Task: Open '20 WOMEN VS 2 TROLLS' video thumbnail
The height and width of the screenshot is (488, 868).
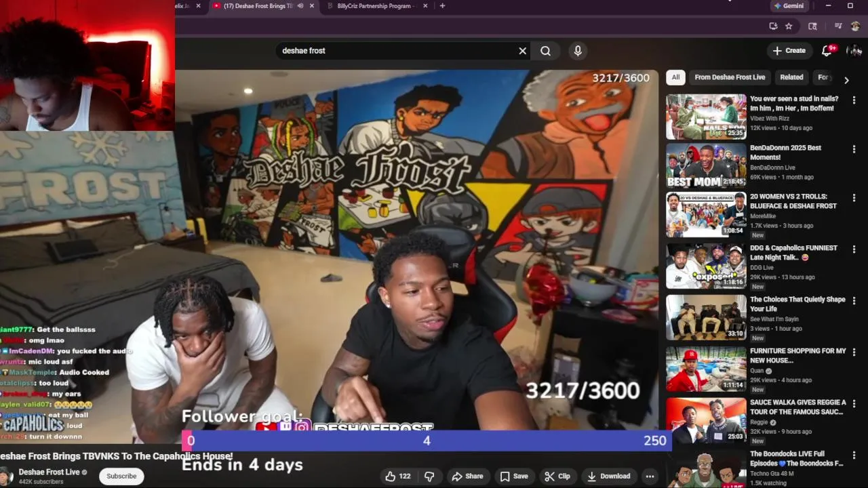Action: [706, 215]
